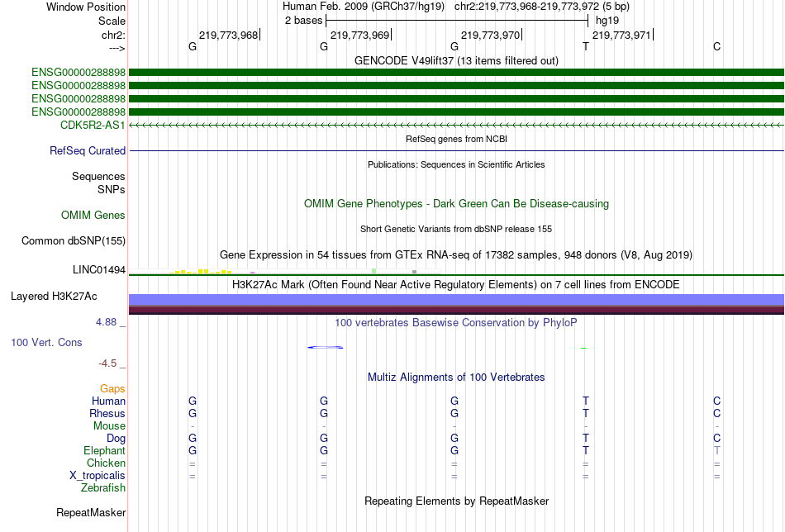Click position label 219,773,968
Image resolution: width=785 pixels, height=532 pixels.
[228, 35]
